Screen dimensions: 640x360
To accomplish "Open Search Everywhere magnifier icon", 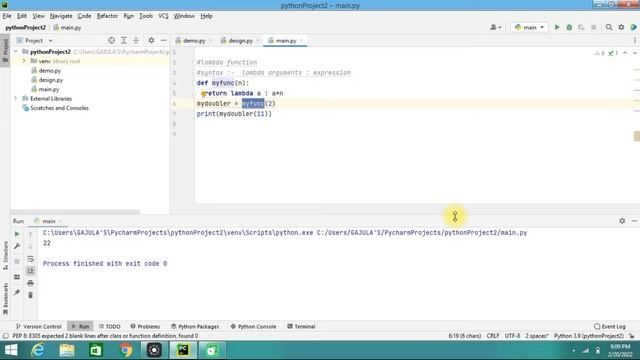I will [609, 27].
